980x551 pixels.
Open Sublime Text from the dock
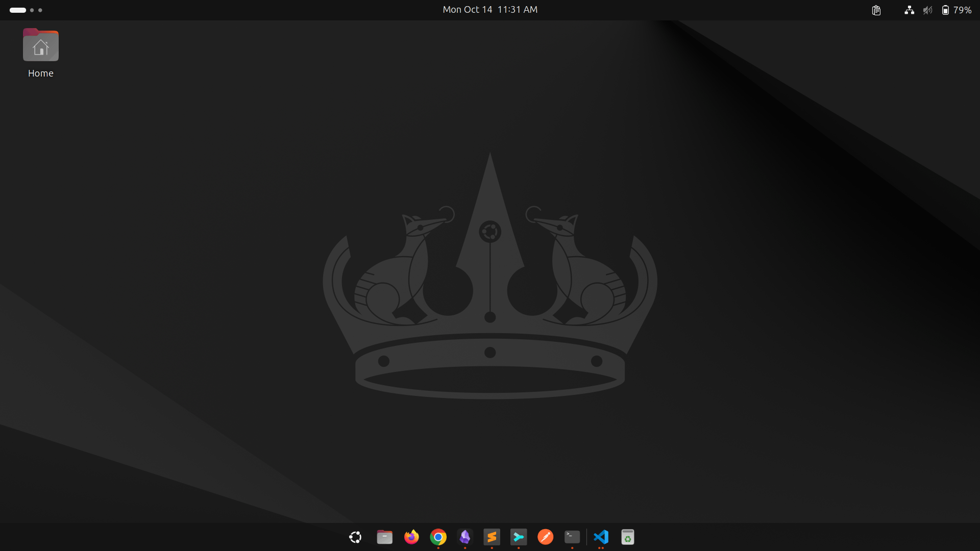492,537
